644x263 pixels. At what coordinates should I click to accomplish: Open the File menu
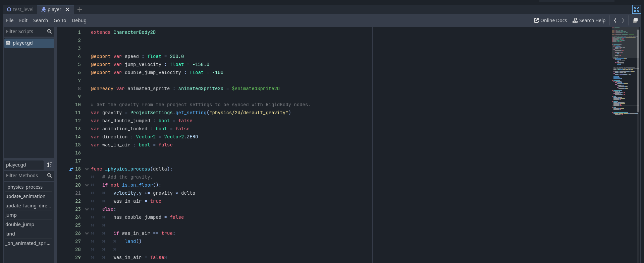(10, 20)
